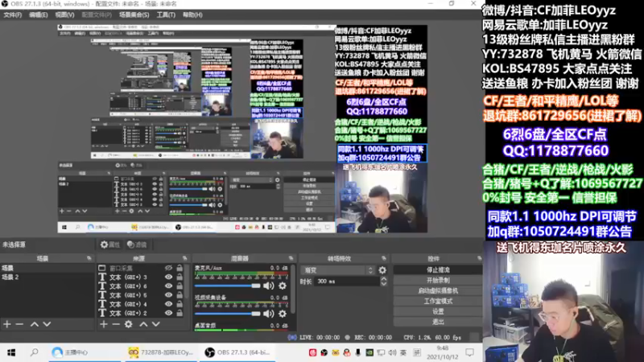Open 视频采集设备 audio settings gear
The height and width of the screenshot is (362, 644).
click(283, 314)
